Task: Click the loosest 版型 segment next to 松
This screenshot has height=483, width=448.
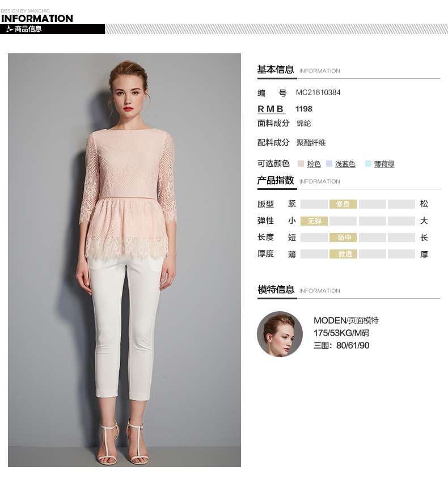Action: point(401,204)
